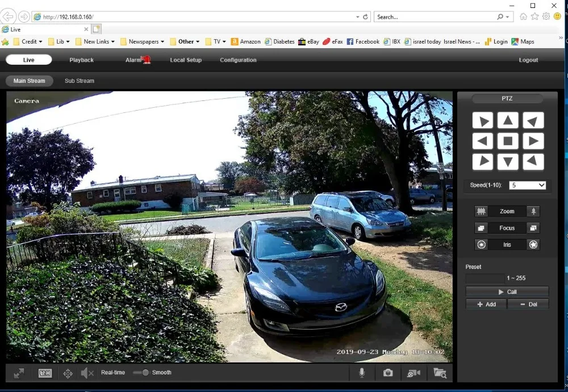The width and height of the screenshot is (568, 392).
Task: Click the PTZ center stop square
Action: [x=508, y=141]
